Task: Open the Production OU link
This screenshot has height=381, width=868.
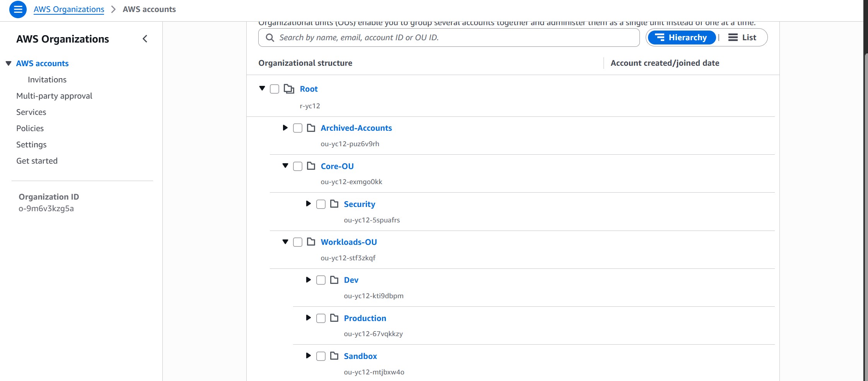Action: [x=365, y=318]
